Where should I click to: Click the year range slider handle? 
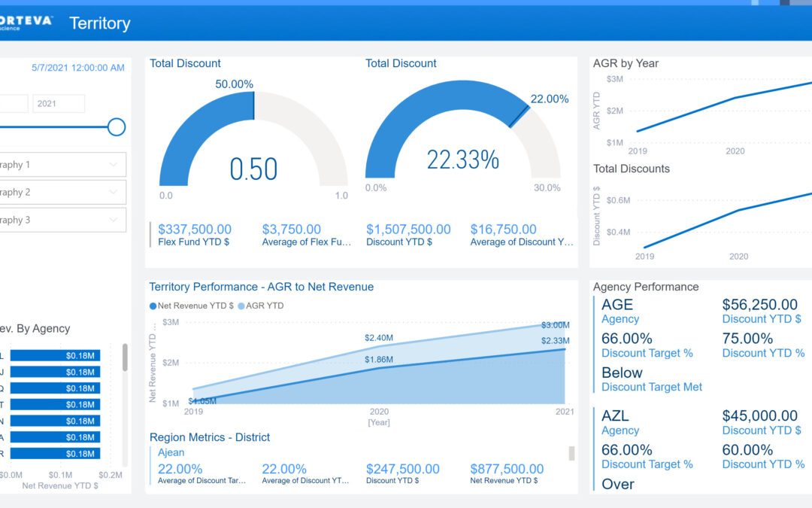116,127
